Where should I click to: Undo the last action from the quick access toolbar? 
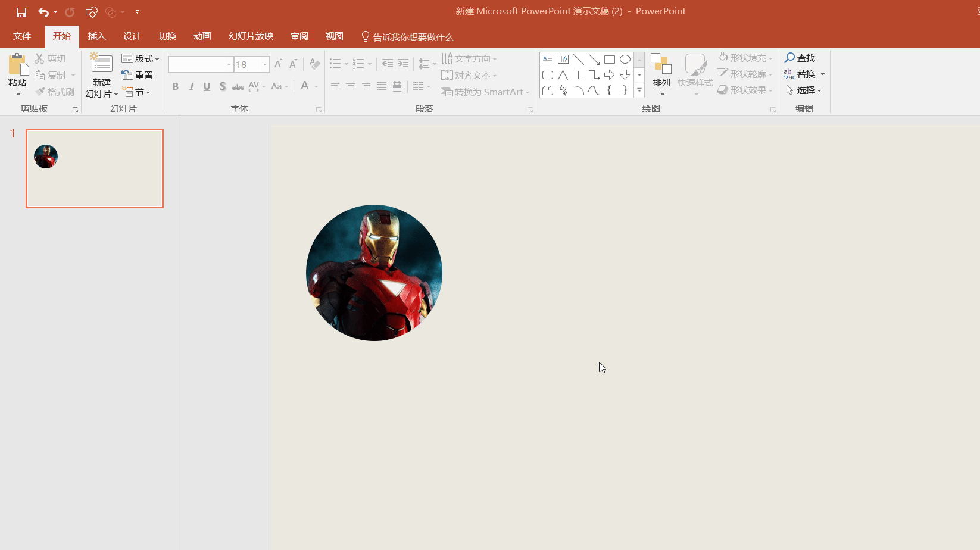[x=43, y=12]
